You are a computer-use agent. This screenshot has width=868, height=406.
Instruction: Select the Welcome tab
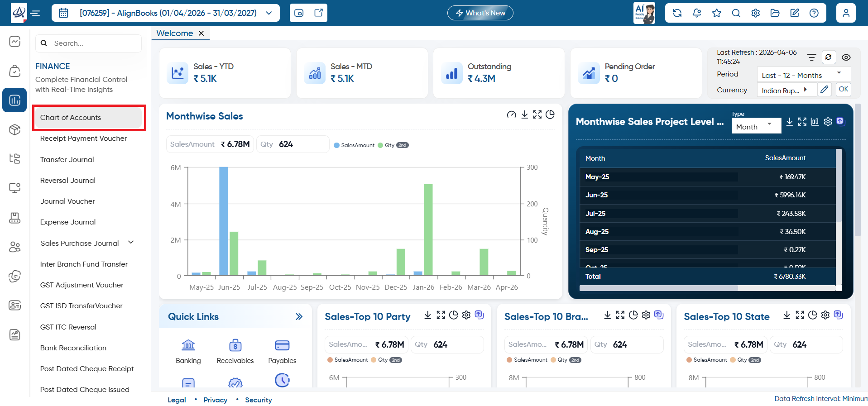(x=175, y=33)
